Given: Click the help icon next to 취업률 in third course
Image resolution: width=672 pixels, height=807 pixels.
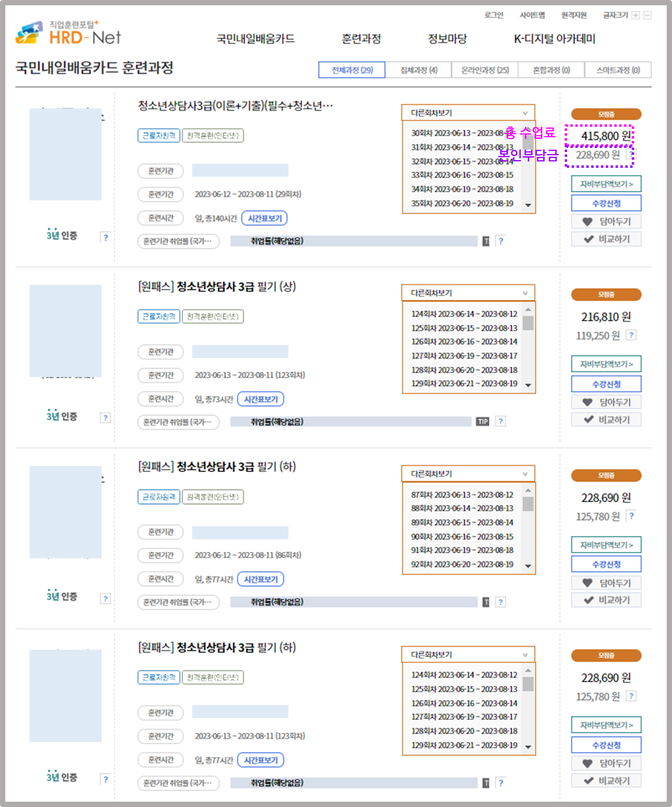Looking at the screenshot, I should (500, 602).
